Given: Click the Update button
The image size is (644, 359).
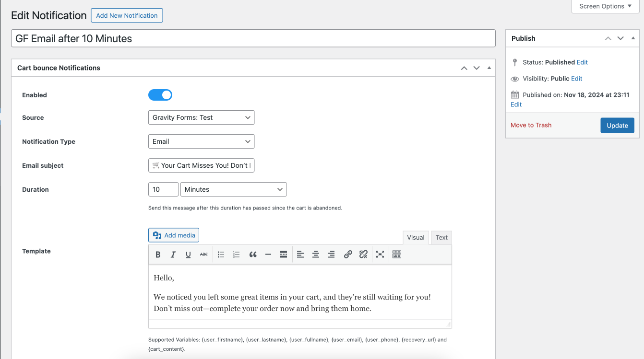Looking at the screenshot, I should (617, 126).
